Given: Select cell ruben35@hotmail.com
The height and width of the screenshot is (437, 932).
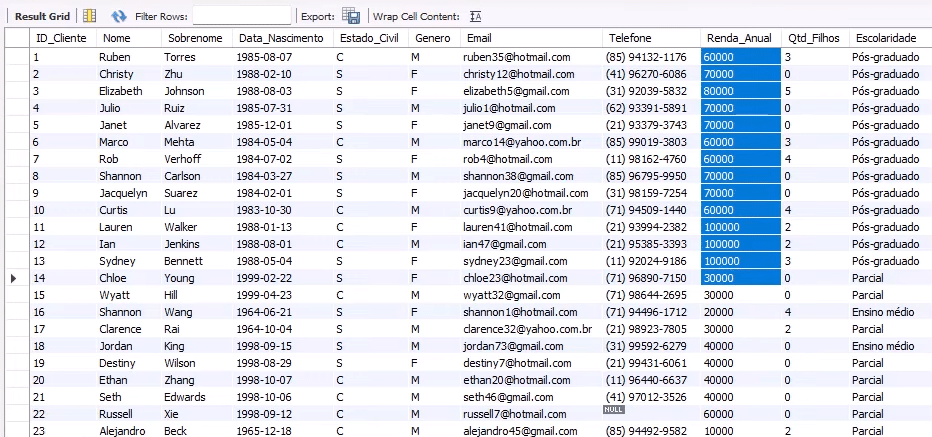Looking at the screenshot, I should [x=517, y=57].
